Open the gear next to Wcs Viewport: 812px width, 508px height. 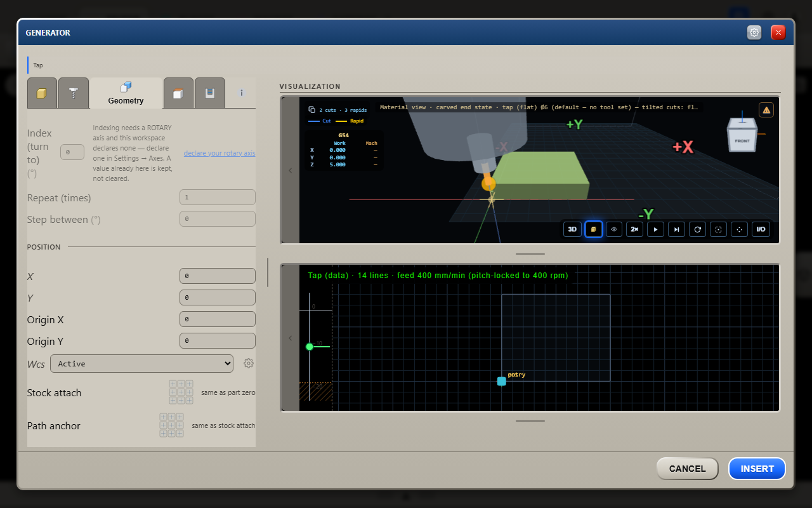[249, 364]
